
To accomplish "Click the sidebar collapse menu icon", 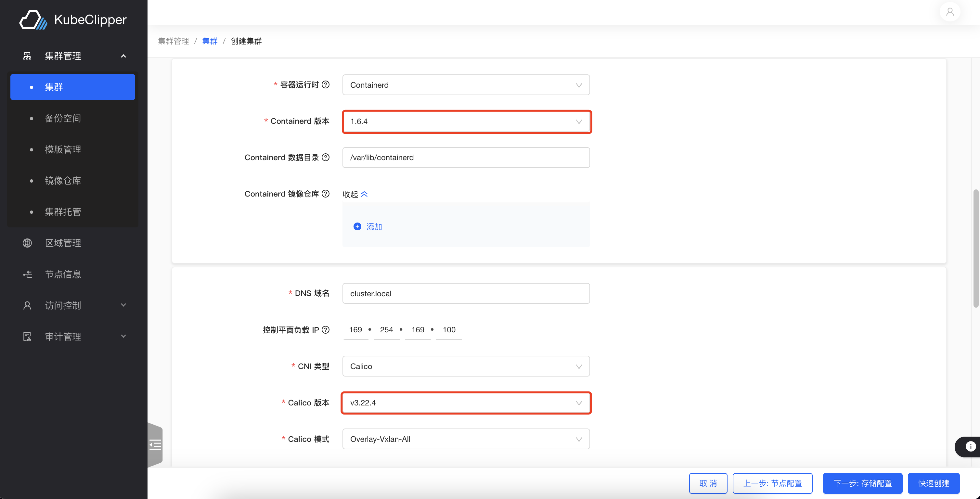I will (155, 444).
